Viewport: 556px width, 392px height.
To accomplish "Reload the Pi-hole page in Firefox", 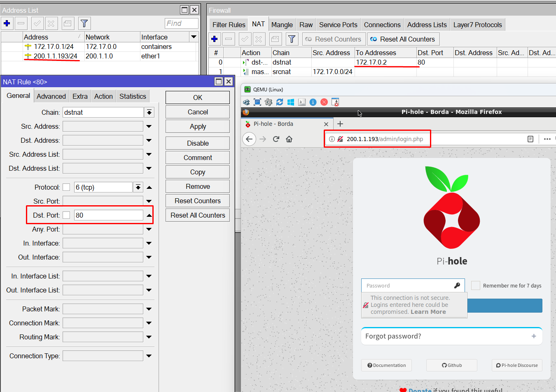I will click(276, 139).
